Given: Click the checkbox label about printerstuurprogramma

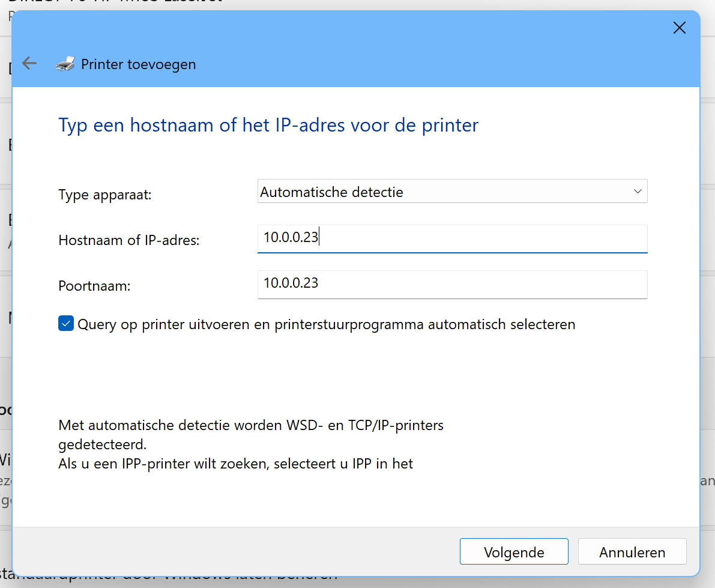Looking at the screenshot, I should point(326,324).
